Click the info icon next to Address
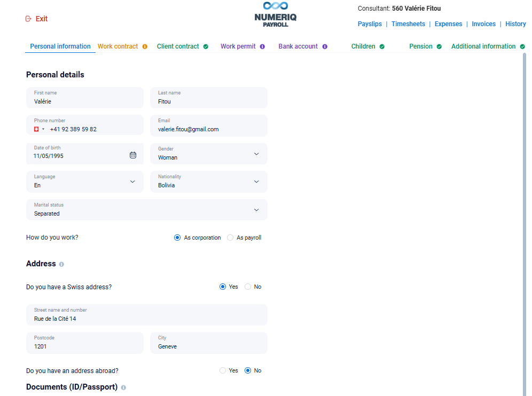Screen dimensions: 532x396 pyautogui.click(x=62, y=264)
